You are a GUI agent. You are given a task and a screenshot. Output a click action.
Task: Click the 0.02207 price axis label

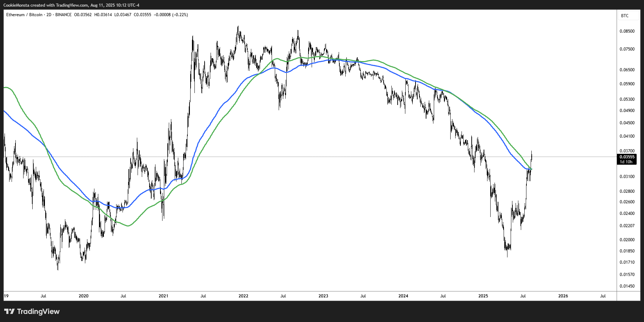[627, 226]
